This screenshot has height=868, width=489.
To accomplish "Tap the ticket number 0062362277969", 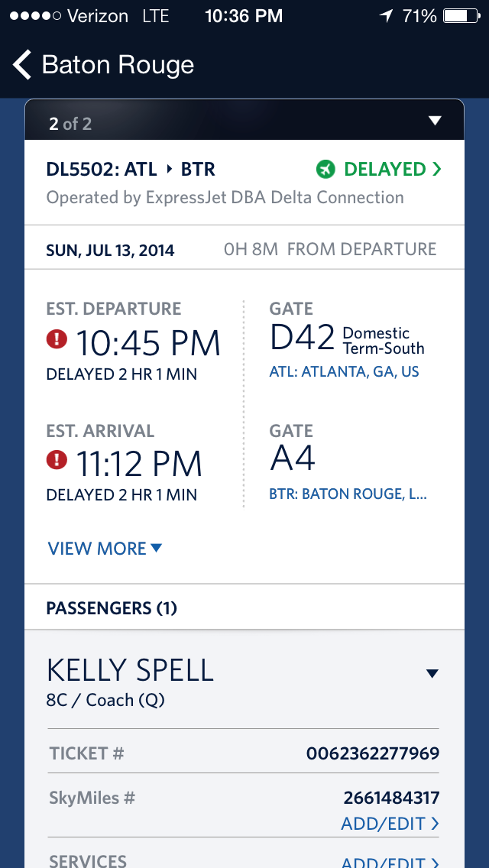I will 373,753.
